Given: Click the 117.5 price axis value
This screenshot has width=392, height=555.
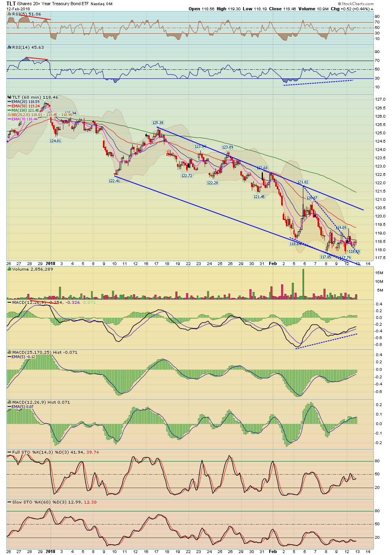Looking at the screenshot, I should click(x=380, y=258).
